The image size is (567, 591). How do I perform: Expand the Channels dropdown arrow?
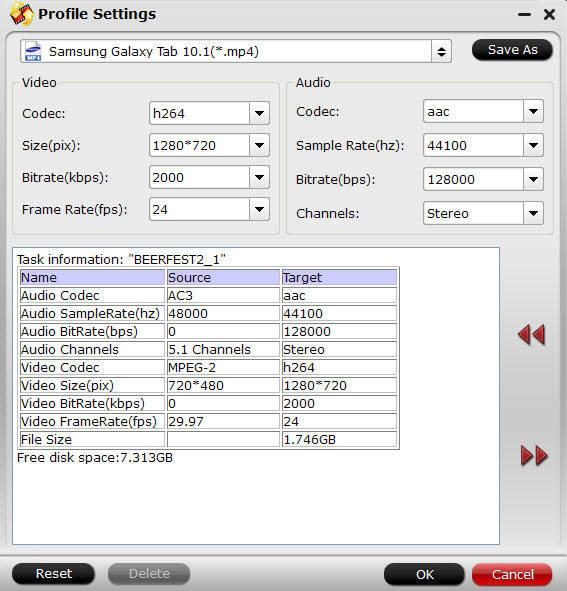point(533,213)
